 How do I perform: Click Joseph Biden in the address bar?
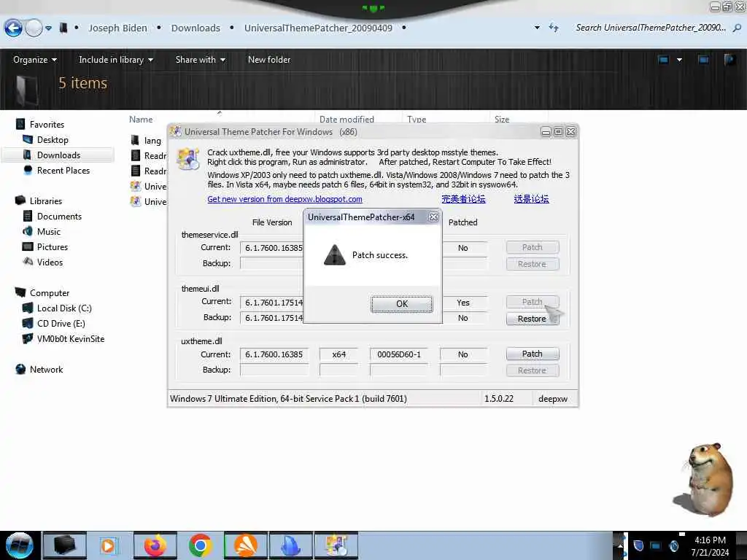pos(117,28)
